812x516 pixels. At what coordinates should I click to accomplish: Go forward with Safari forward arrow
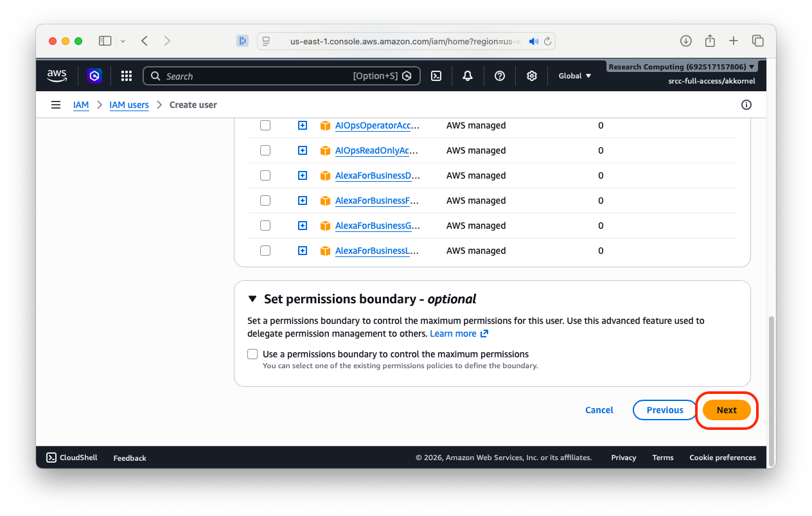[167, 41]
